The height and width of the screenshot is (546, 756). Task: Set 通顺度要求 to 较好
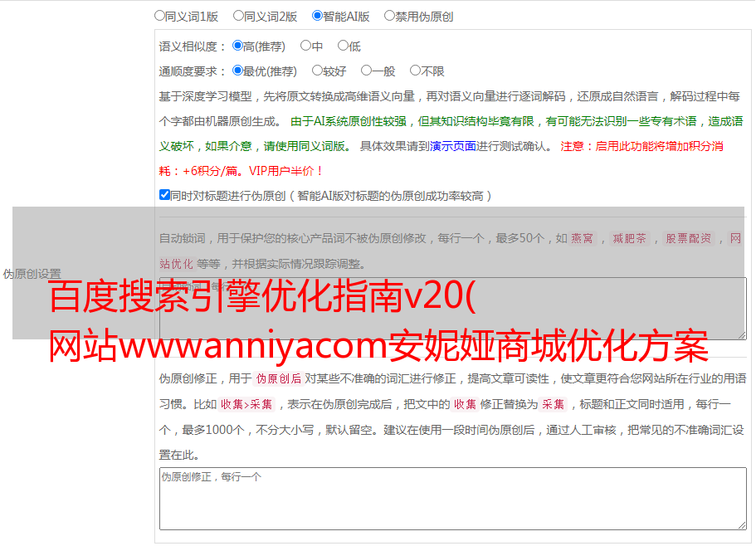tap(317, 71)
